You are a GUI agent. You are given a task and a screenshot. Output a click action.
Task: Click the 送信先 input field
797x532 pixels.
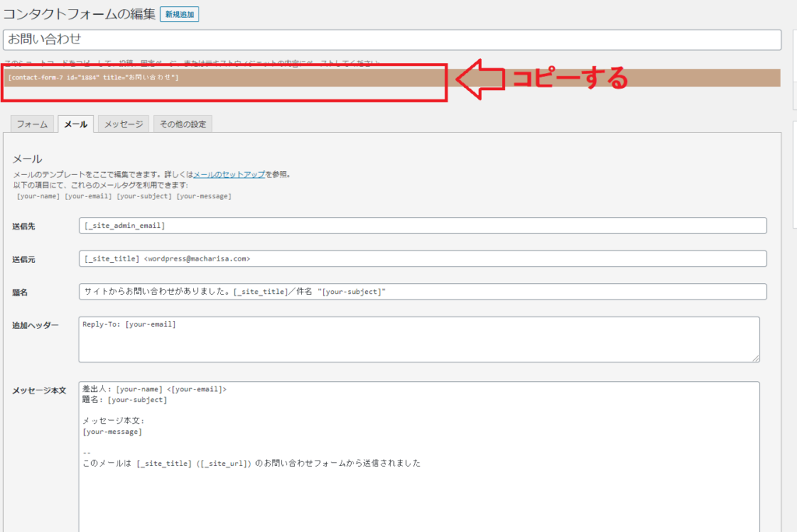(422, 226)
